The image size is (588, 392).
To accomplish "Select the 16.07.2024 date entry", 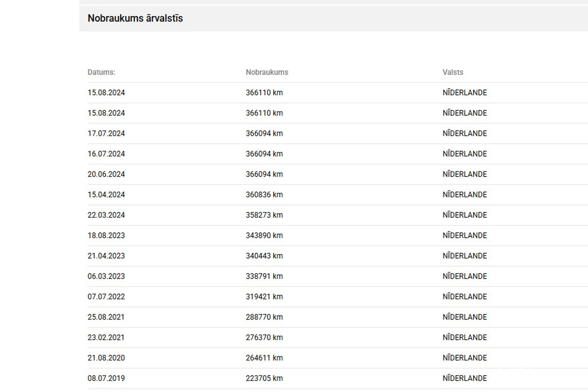I will [x=106, y=154].
